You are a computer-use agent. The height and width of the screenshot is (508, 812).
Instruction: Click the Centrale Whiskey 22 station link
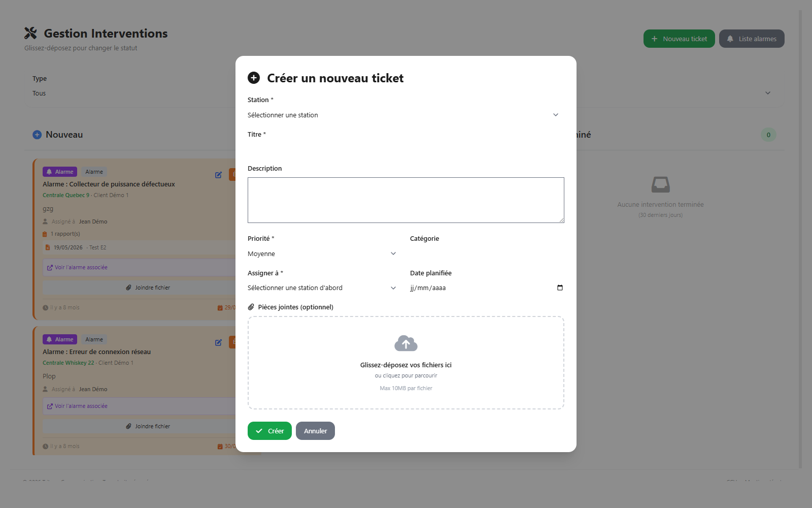pos(69,363)
